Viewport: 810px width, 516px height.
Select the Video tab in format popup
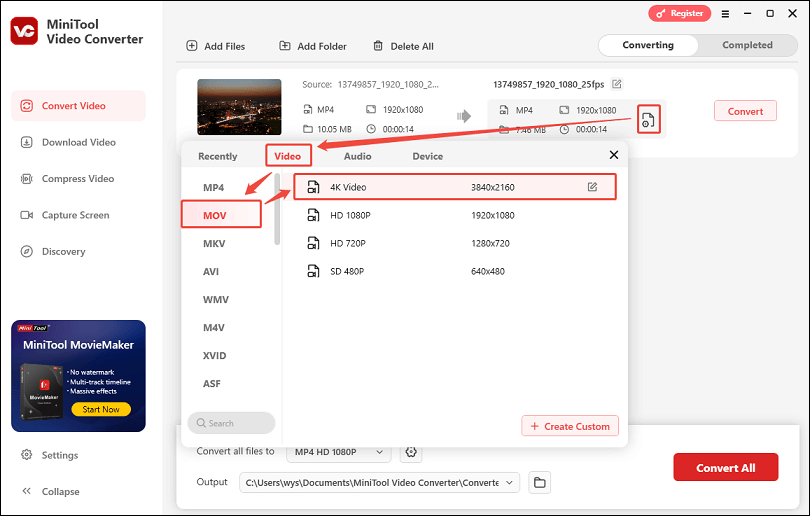[288, 156]
